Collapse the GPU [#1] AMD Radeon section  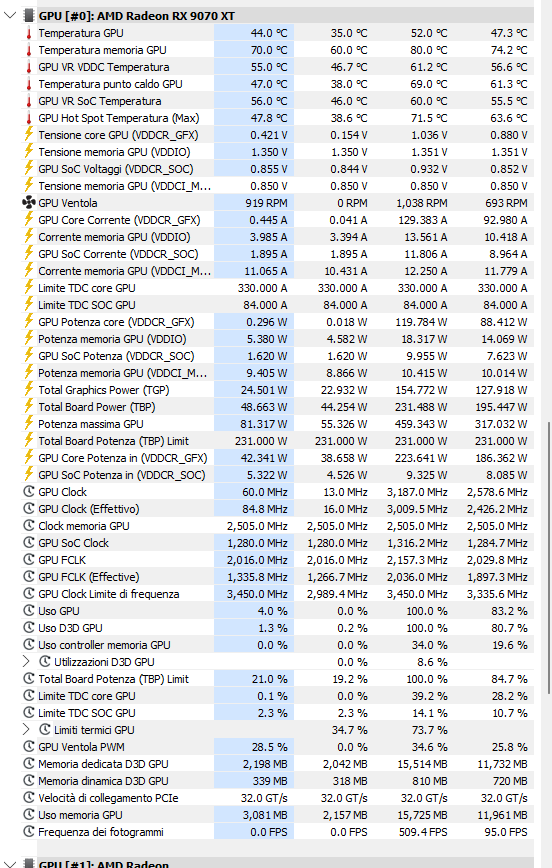[10, 864]
